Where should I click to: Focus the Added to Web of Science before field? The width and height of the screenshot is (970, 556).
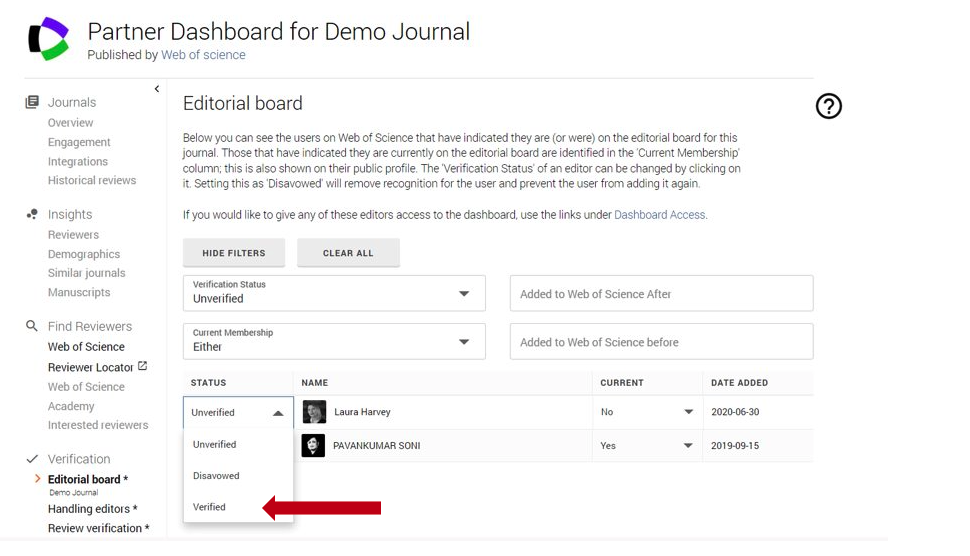click(661, 341)
